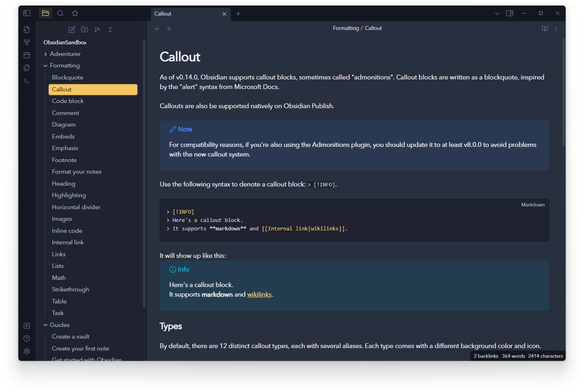Viewport: 584px width, 392px height.
Task: Collapse all folders icon
Action: 110,30
